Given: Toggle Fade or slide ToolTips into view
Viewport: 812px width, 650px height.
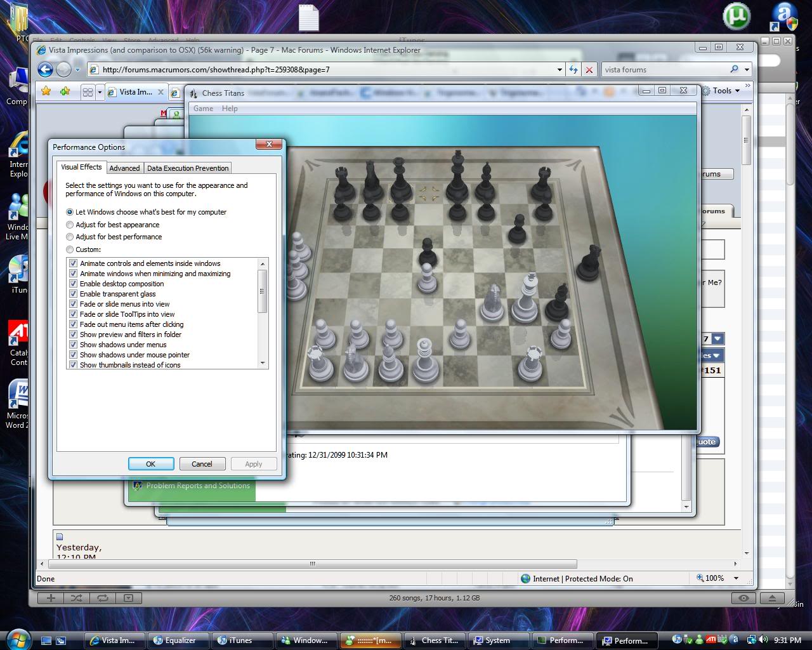Looking at the screenshot, I should (74, 314).
